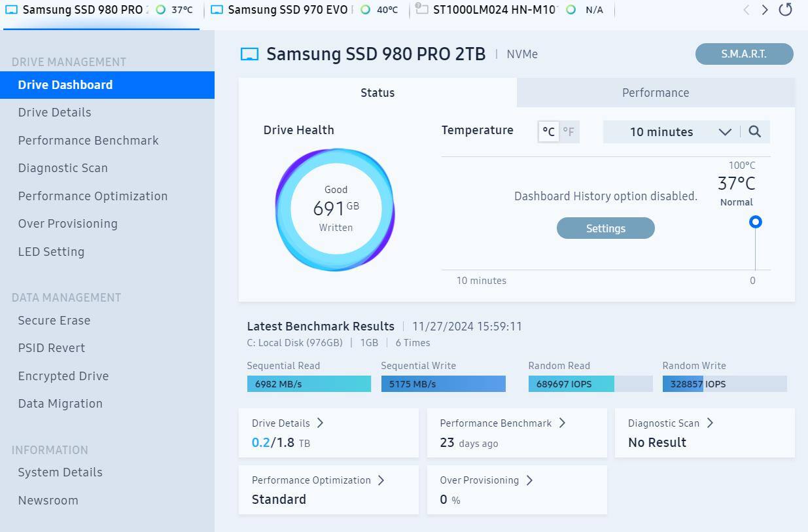
Task: Click the refresh icon at top right
Action: 785,10
